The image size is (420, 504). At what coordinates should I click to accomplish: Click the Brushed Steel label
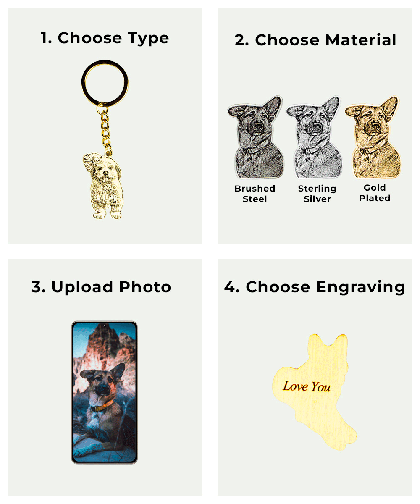(255, 194)
